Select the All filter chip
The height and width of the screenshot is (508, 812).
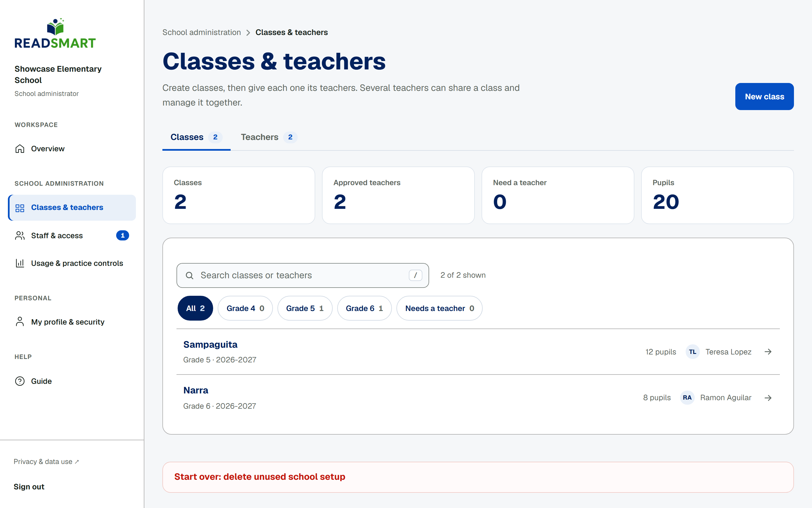[195, 308]
